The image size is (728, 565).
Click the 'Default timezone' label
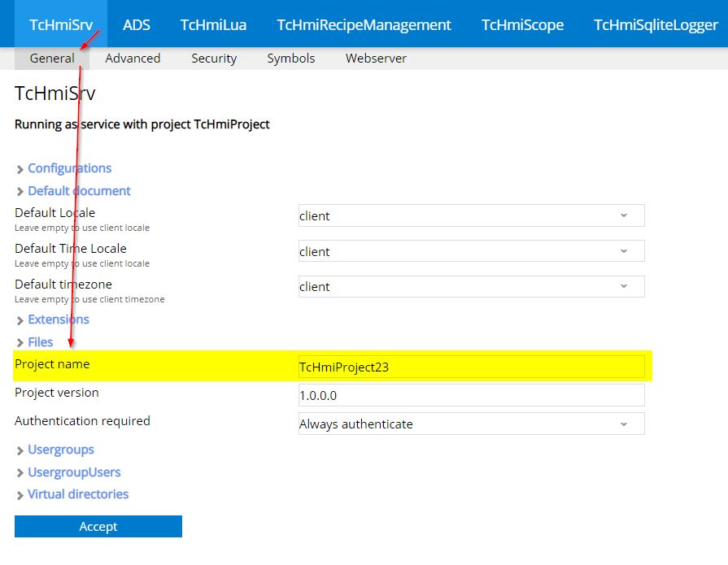[x=63, y=284]
